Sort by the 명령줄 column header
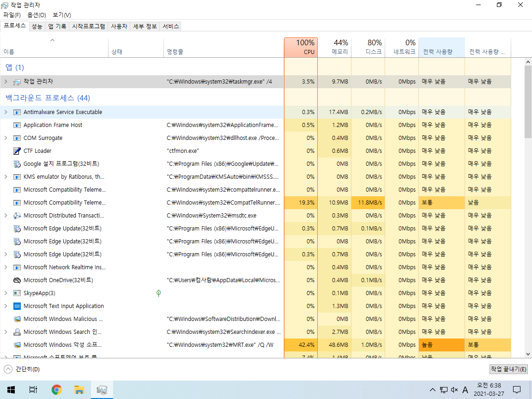 pyautogui.click(x=224, y=48)
